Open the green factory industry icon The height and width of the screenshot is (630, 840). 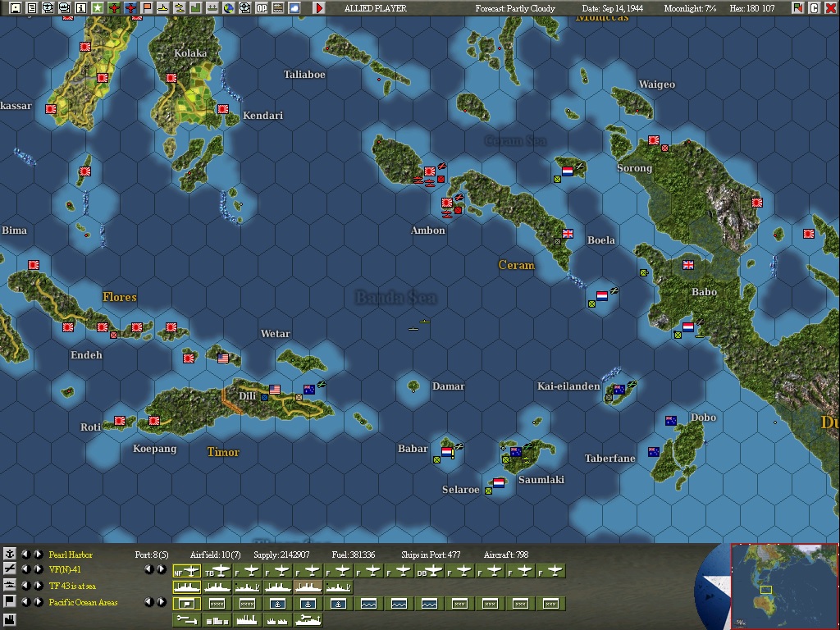click(x=196, y=8)
